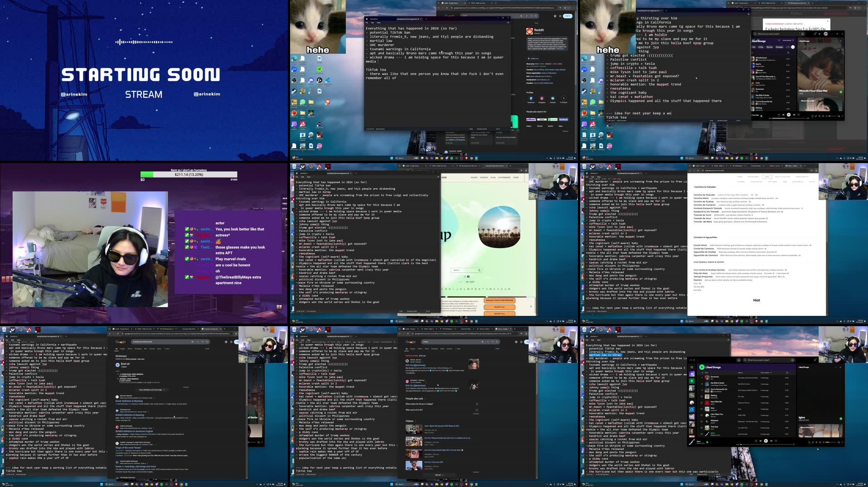Clear the Google search box on Reddit results
The height and width of the screenshot is (487, 868).
click(521, 16)
